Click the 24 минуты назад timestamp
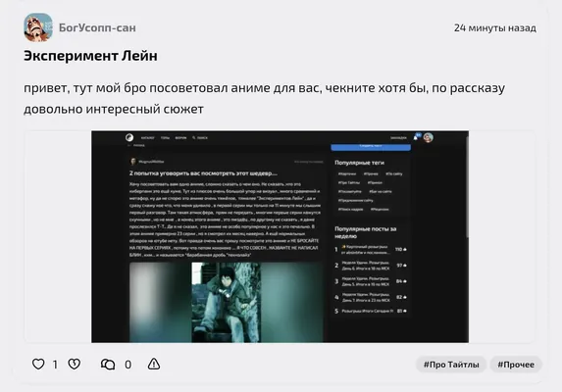Viewport: 562px width, 392px height. (495, 27)
